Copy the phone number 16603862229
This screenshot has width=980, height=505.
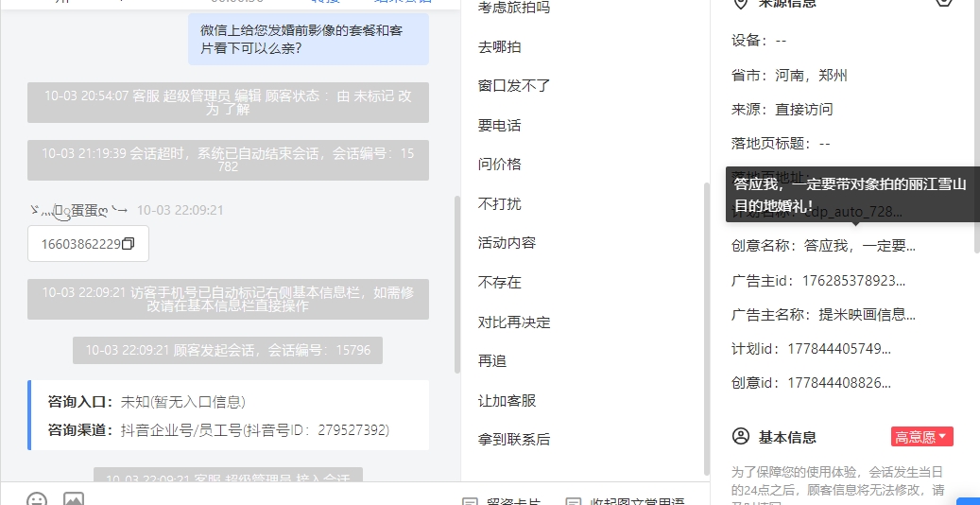click(x=128, y=244)
